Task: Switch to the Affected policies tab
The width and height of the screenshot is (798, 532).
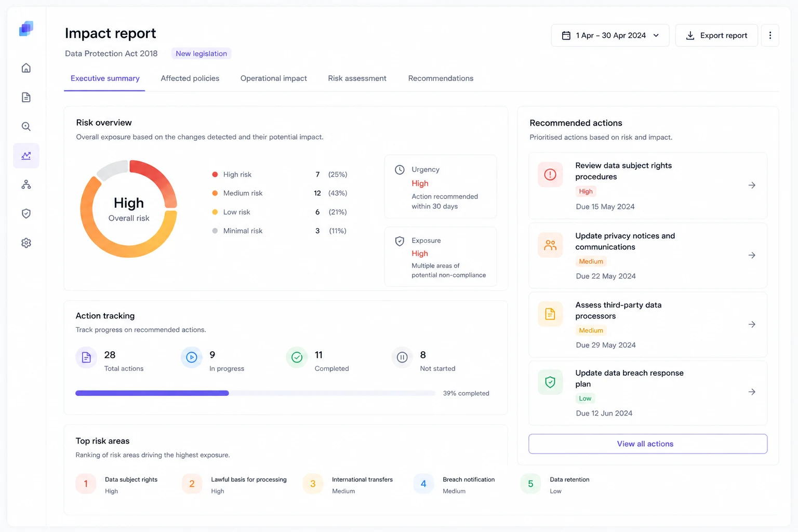Action: tap(190, 78)
